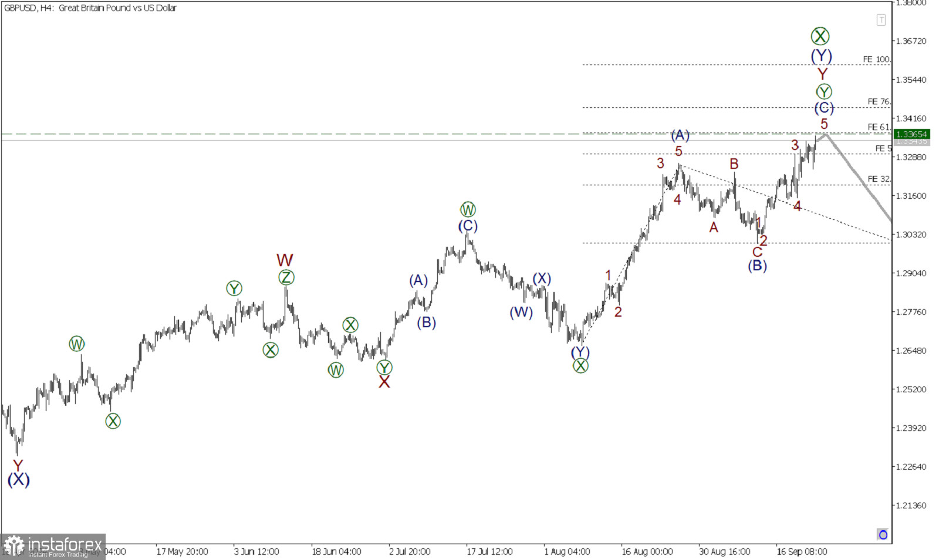Select the 1.22640 price axis label

click(x=911, y=467)
